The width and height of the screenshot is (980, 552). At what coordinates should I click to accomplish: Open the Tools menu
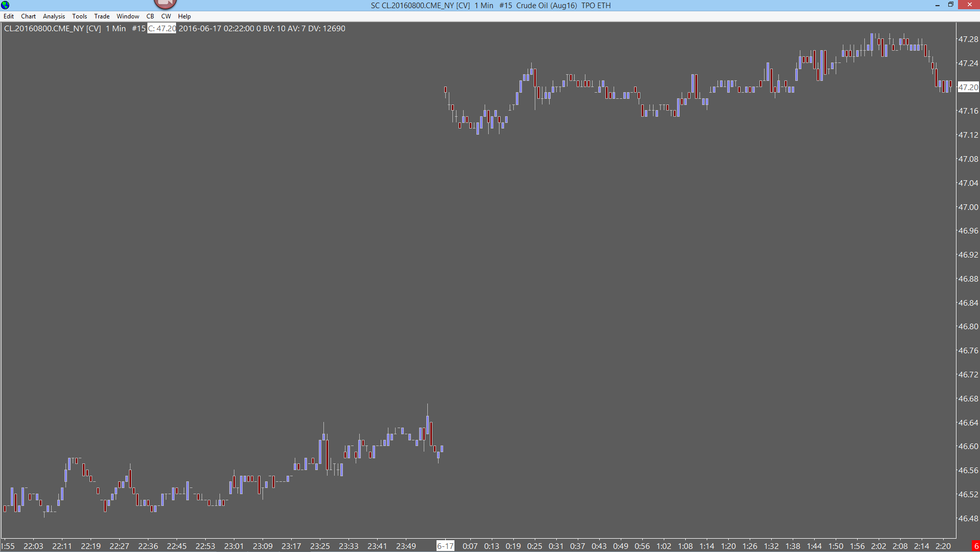pos(79,16)
